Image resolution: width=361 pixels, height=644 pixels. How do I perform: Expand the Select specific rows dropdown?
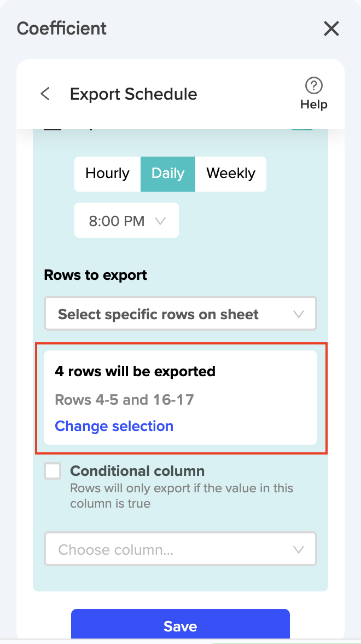tap(180, 314)
